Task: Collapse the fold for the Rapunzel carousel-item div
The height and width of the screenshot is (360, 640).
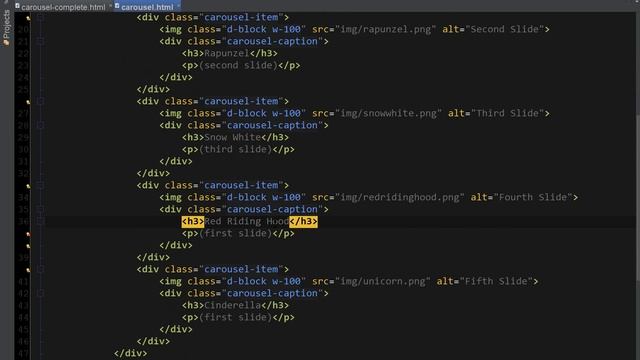Action: click(x=40, y=18)
